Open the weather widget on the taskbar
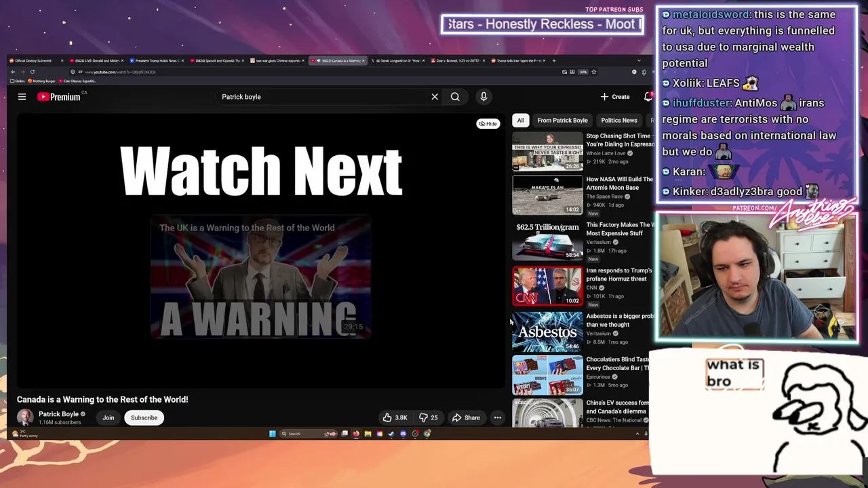 (26, 434)
